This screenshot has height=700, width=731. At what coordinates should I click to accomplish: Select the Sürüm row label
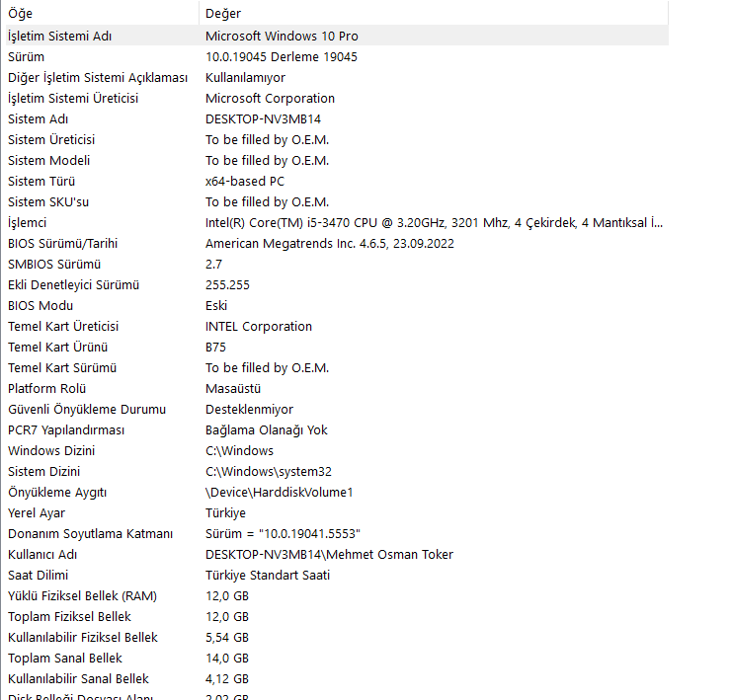(x=26, y=57)
